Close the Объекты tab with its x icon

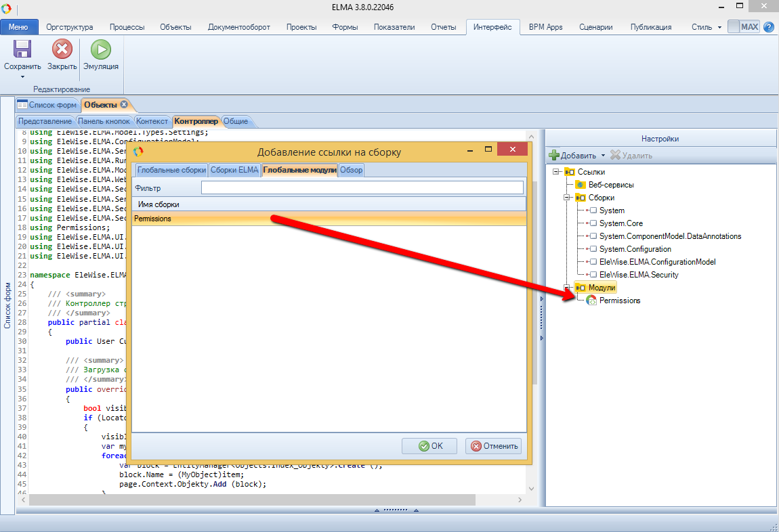click(x=124, y=105)
